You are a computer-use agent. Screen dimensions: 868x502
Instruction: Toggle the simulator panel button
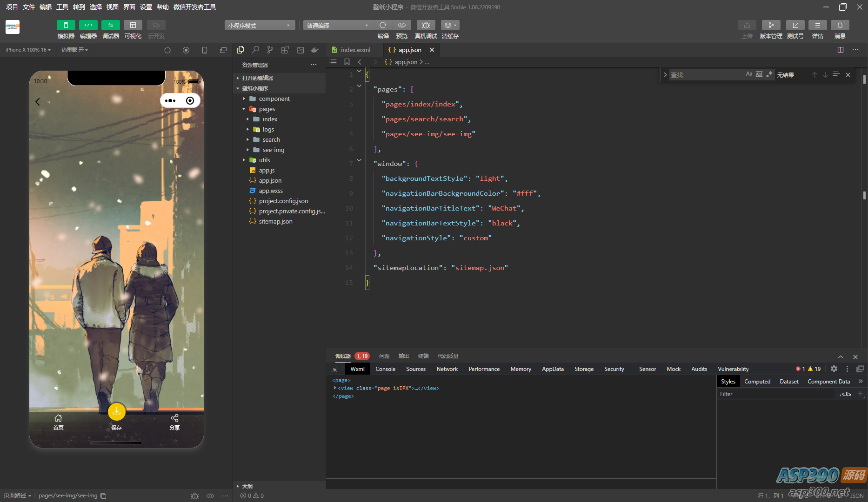[66, 26]
